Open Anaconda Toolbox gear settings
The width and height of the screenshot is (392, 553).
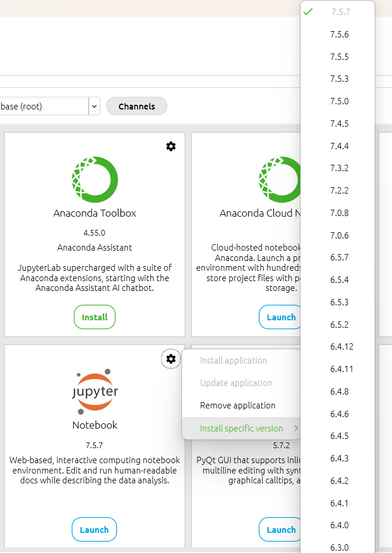[171, 146]
